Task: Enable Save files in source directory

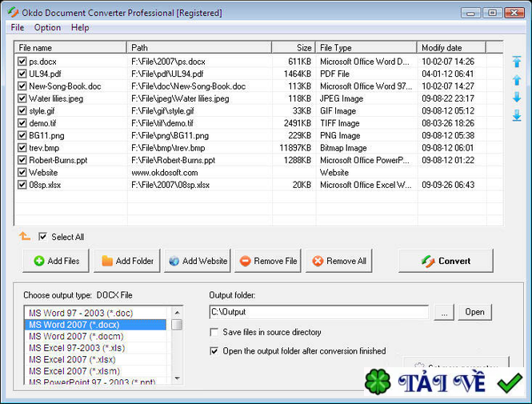Action: pyautogui.click(x=214, y=332)
